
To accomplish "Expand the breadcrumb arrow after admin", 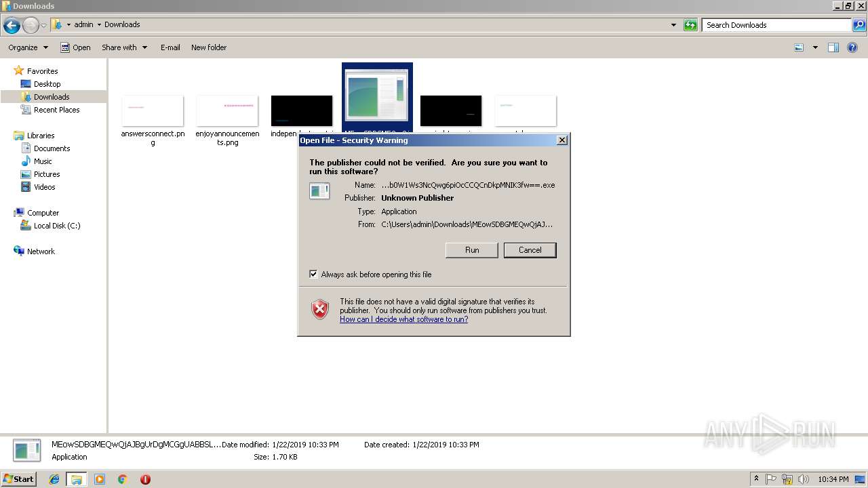I will tap(99, 24).
